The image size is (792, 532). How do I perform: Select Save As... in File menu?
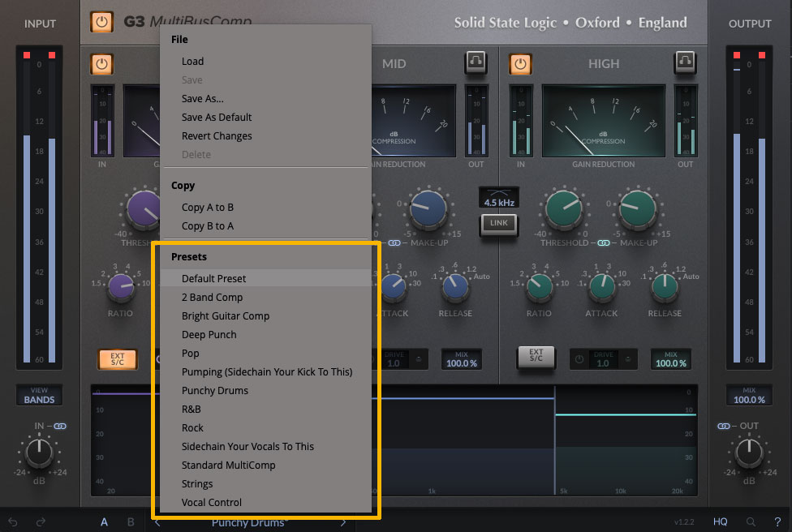click(x=203, y=98)
